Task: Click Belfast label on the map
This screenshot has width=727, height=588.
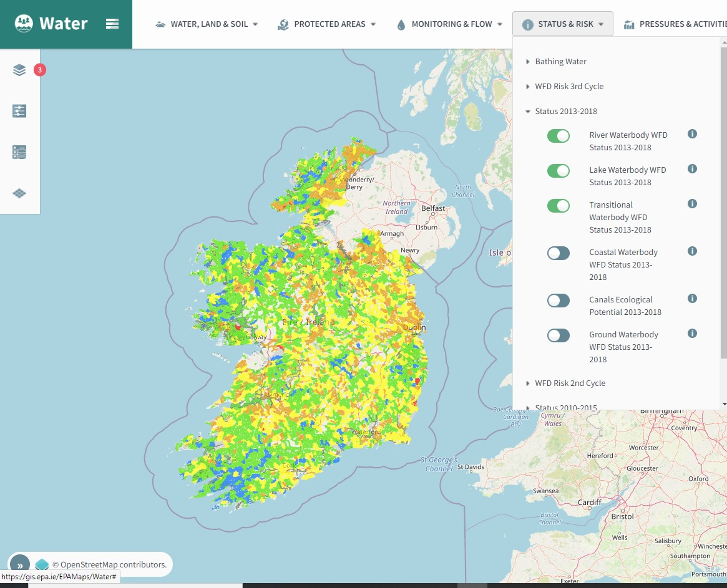Action: pos(433,208)
